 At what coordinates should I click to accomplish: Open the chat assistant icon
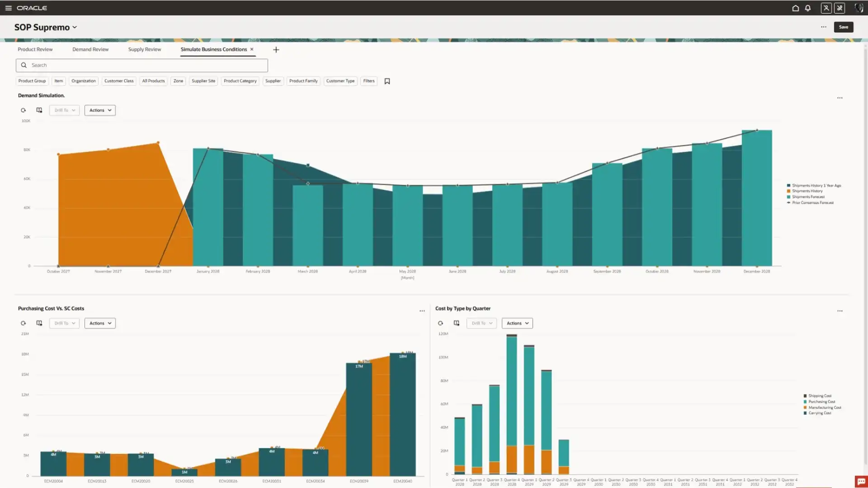(861, 481)
